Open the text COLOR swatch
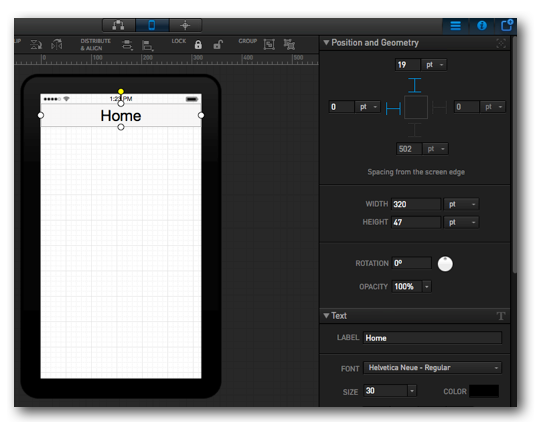 [x=484, y=391]
